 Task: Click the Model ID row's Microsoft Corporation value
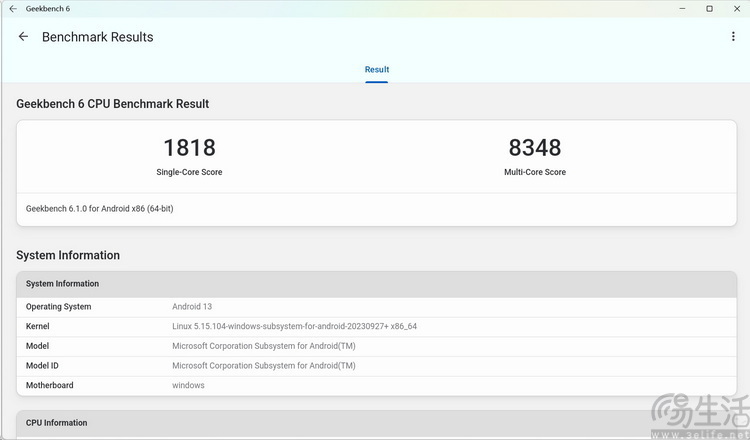pos(264,365)
